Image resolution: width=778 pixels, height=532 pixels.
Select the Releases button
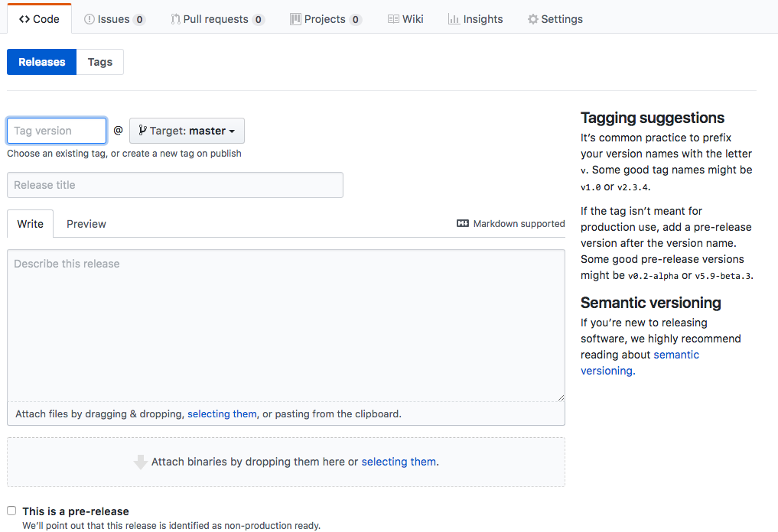click(41, 62)
